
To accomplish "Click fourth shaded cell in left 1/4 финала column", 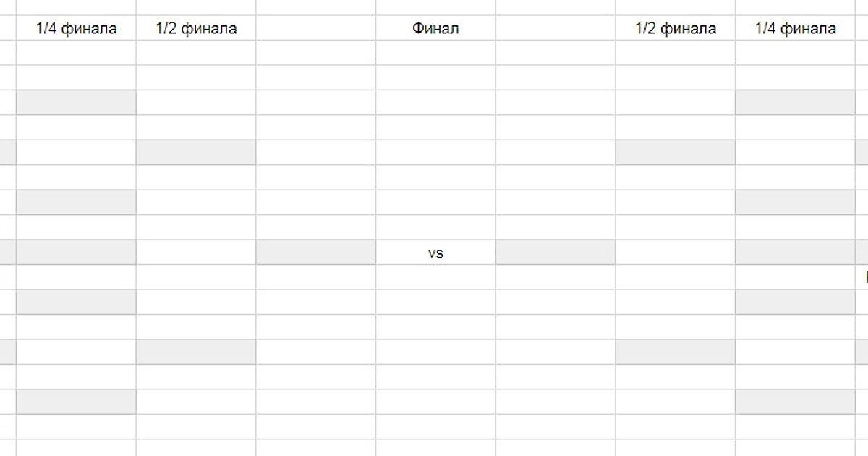I will click(76, 303).
